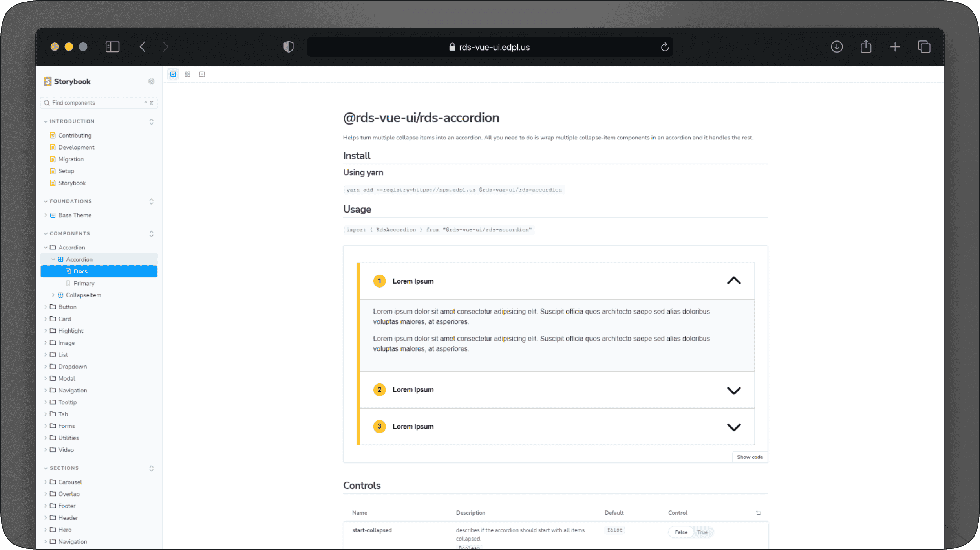
Task: Go back using the browser back arrow
Action: pos(143,47)
